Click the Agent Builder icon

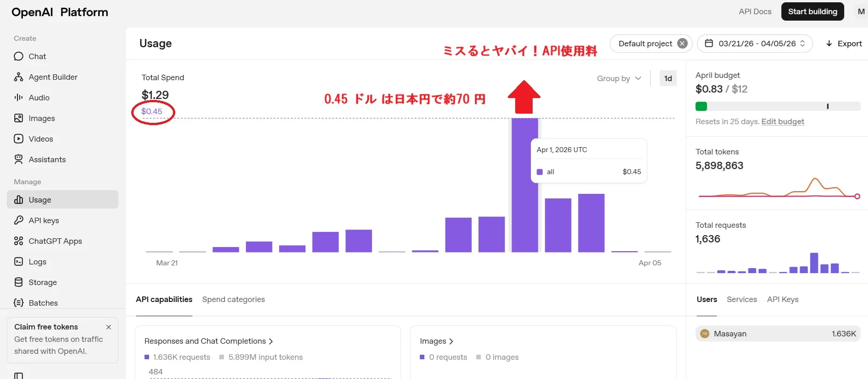coord(18,77)
